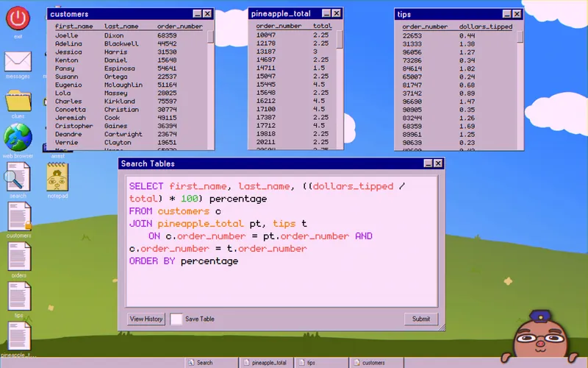This screenshot has height=368, width=588.
Task: Switch to Search in the taskbar
Action: (211, 362)
